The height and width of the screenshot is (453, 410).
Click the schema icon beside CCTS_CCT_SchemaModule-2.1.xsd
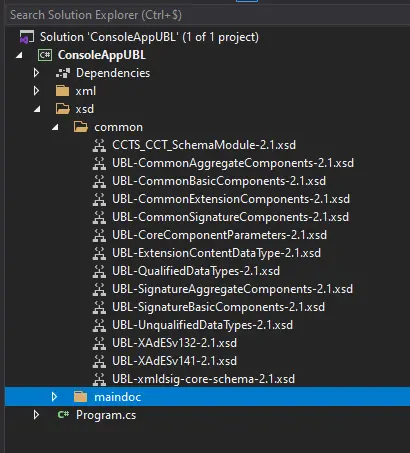point(99,145)
